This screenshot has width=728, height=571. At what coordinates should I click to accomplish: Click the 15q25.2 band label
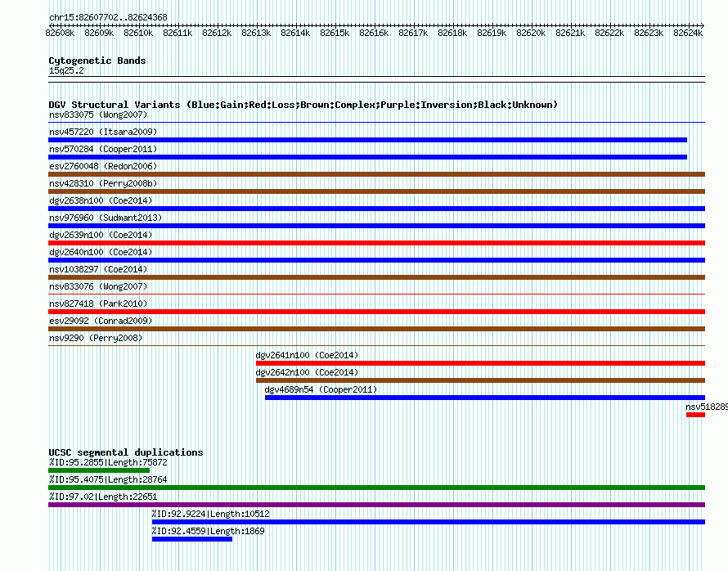pyautogui.click(x=66, y=70)
